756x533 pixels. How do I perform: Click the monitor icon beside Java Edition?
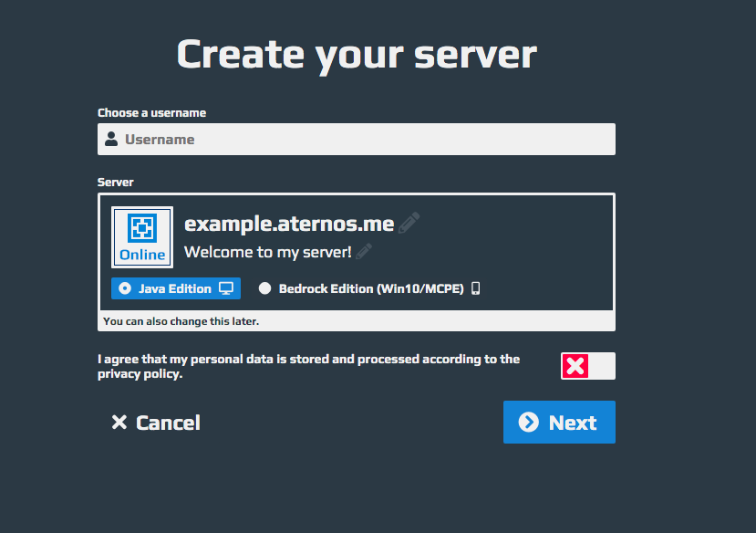[x=226, y=288]
